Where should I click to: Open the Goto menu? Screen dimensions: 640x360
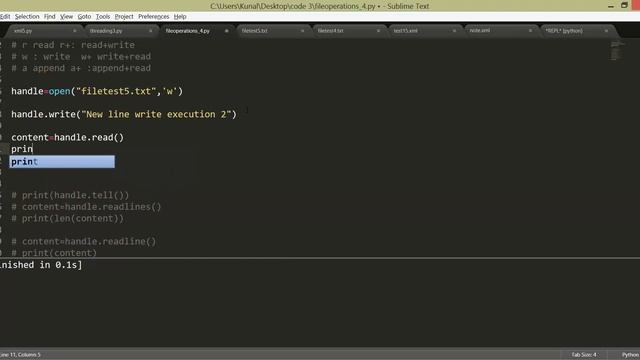(x=84, y=17)
